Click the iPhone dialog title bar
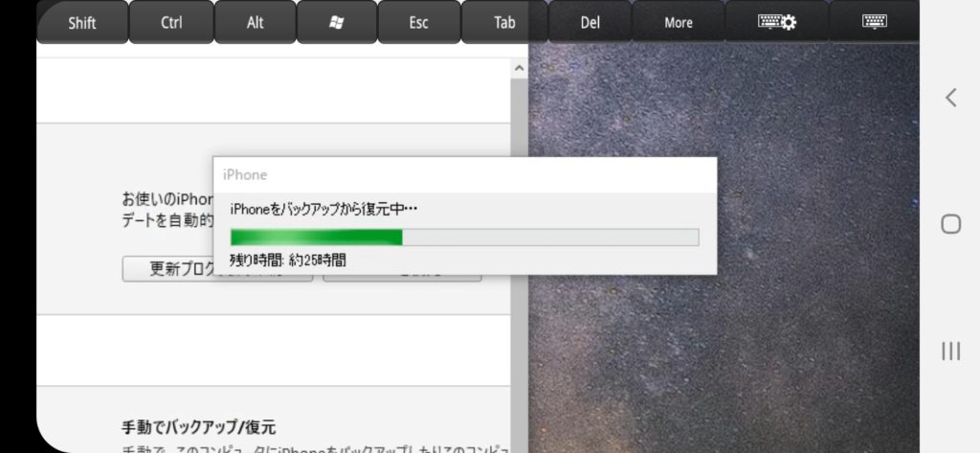 [x=464, y=175]
